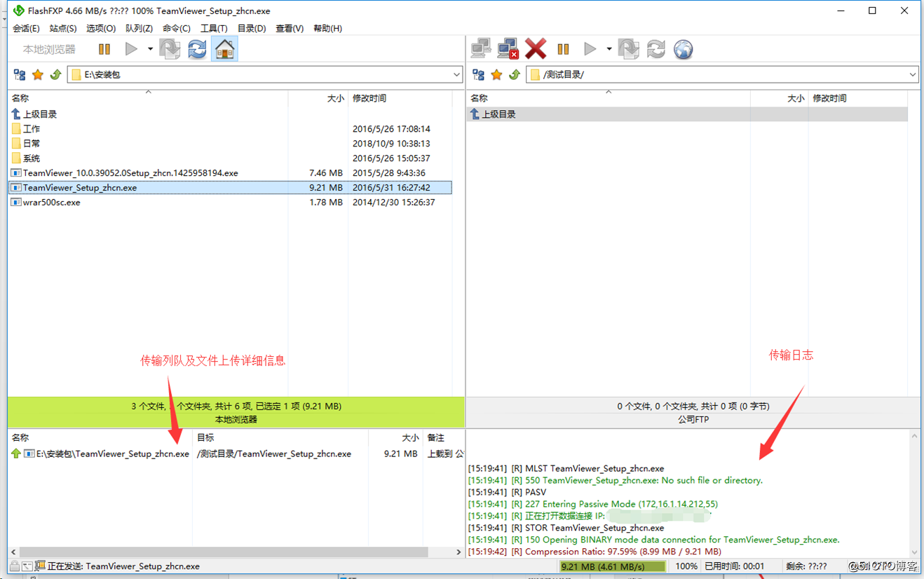Click the 100% status bar field

(x=686, y=566)
